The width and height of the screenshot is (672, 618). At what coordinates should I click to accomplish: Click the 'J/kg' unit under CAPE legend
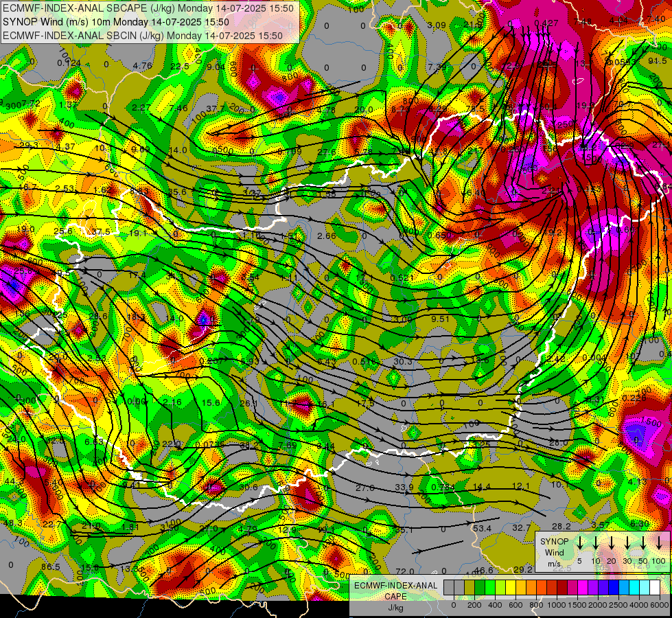[395, 608]
